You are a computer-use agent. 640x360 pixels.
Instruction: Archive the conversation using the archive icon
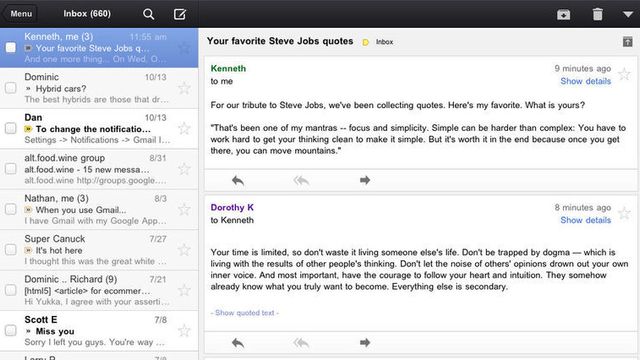(564, 15)
